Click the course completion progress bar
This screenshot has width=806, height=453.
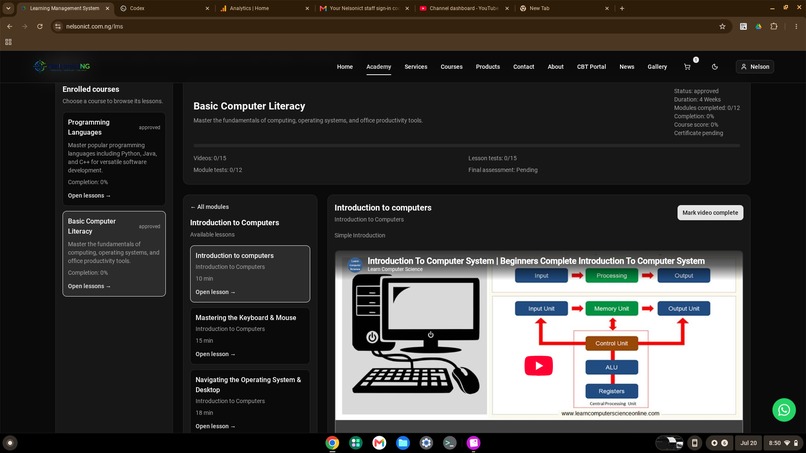(466, 146)
